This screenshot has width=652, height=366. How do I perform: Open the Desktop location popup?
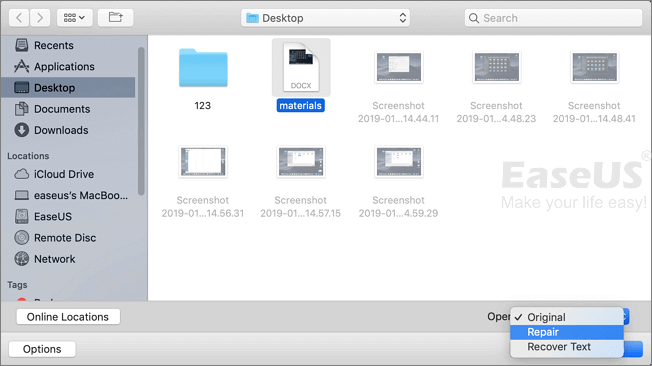tap(325, 18)
